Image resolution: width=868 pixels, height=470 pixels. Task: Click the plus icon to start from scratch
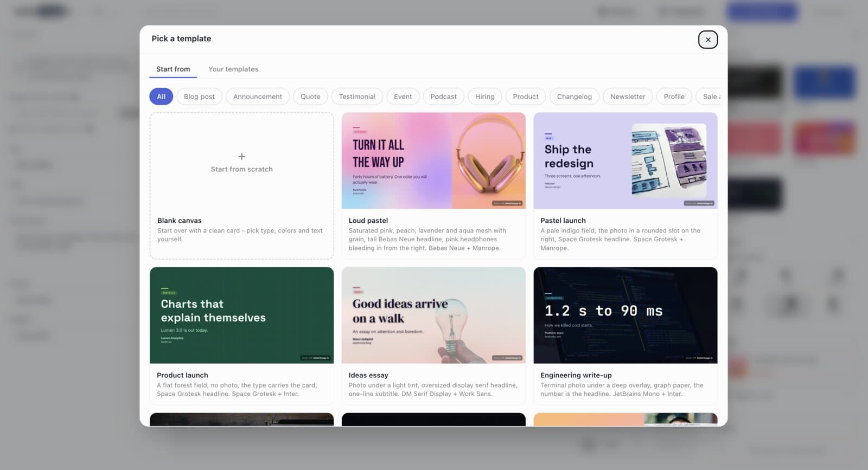242,156
